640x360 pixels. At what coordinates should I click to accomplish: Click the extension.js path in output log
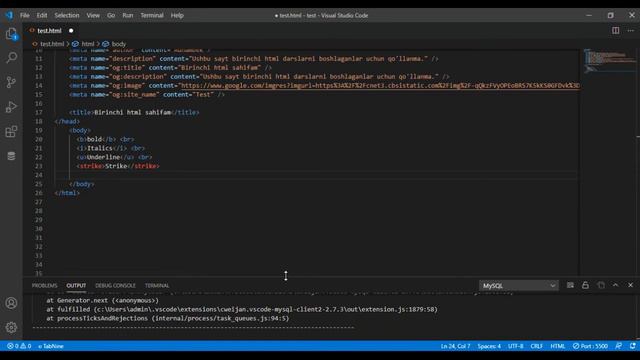click(265, 309)
